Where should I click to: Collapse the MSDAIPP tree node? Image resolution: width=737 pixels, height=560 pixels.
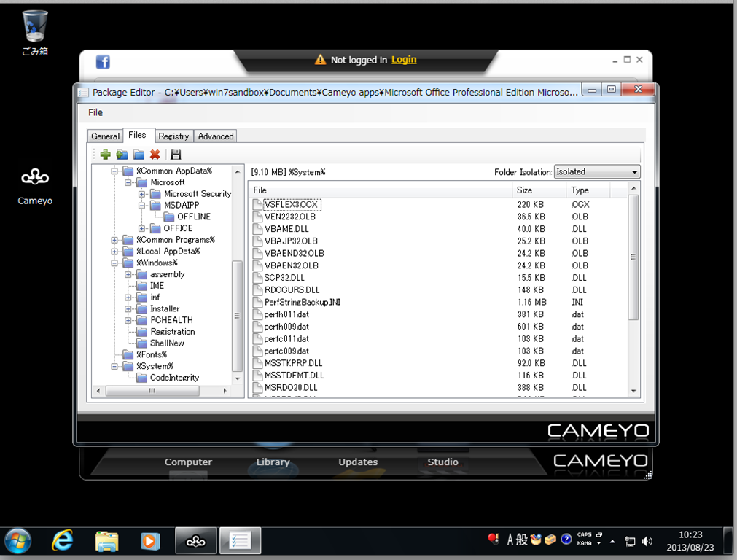click(141, 206)
